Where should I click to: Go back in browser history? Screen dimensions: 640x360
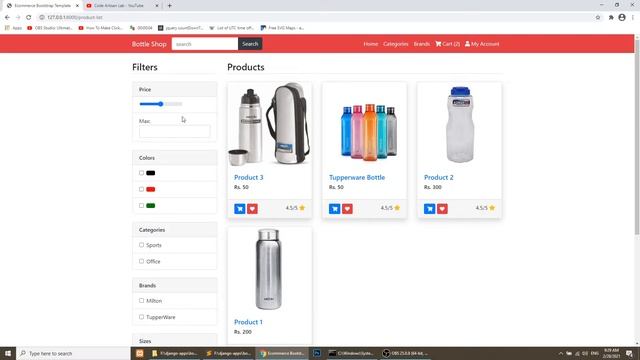tap(7, 17)
